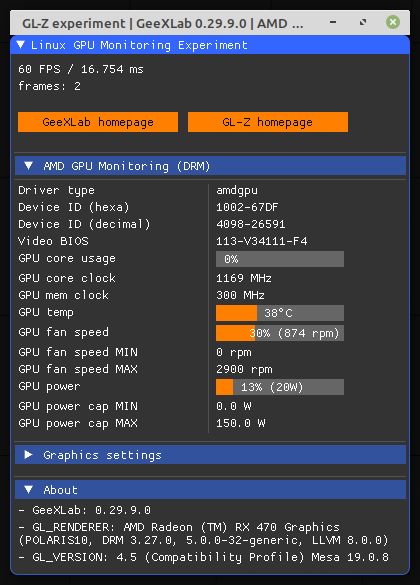Click the GL_VERSION 4.5 Mesa 19.0.8 line
Screen dimensions: 420x585
(203, 557)
